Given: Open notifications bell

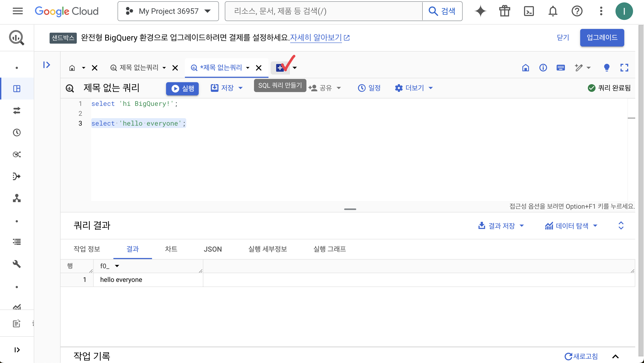Looking at the screenshot, I should [x=553, y=11].
